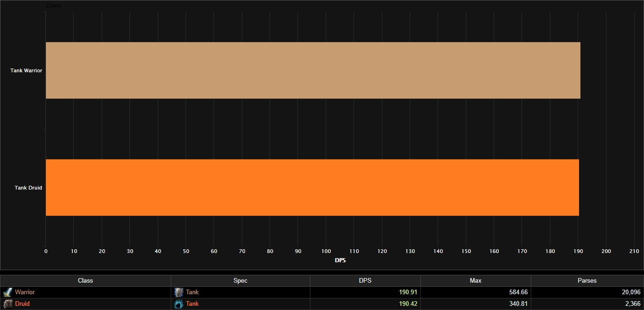Sort table by Max column header

(x=476, y=281)
